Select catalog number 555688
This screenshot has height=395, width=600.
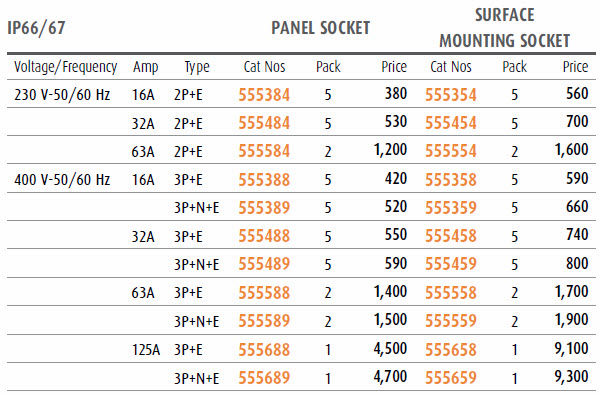coord(264,349)
